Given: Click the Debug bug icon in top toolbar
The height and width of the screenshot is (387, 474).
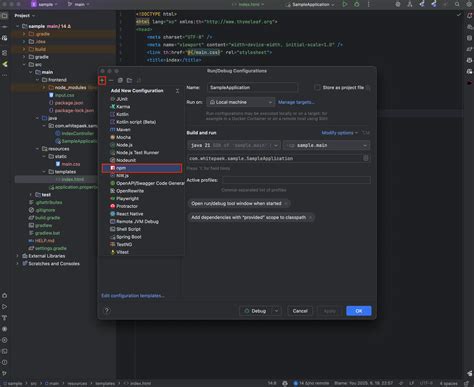Looking at the screenshot, I should [357, 4].
